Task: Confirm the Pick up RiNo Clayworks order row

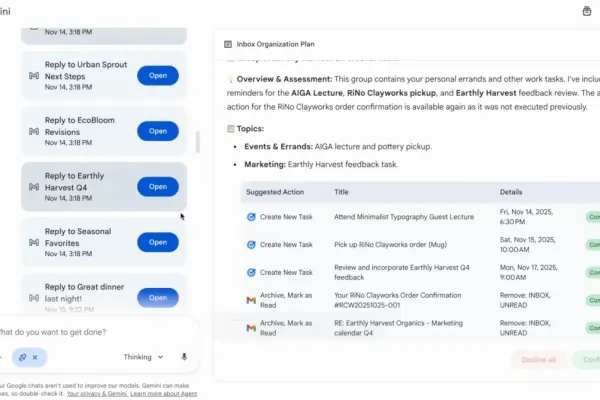Action: (x=593, y=245)
